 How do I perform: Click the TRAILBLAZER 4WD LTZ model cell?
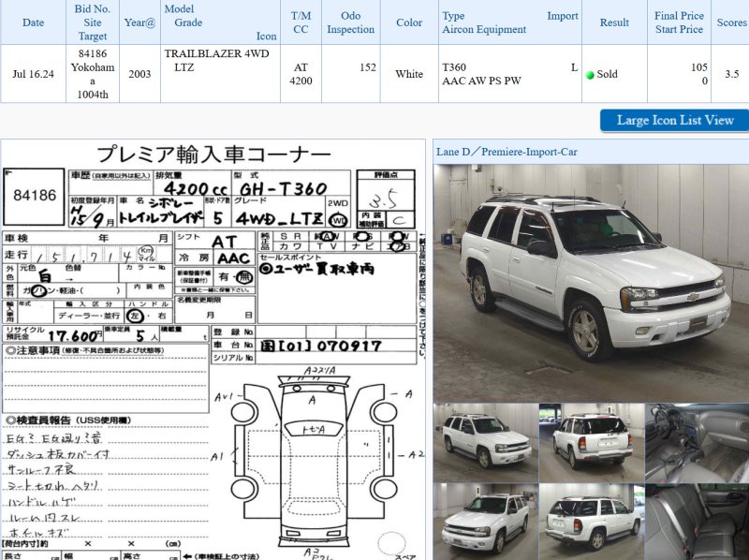click(216, 61)
